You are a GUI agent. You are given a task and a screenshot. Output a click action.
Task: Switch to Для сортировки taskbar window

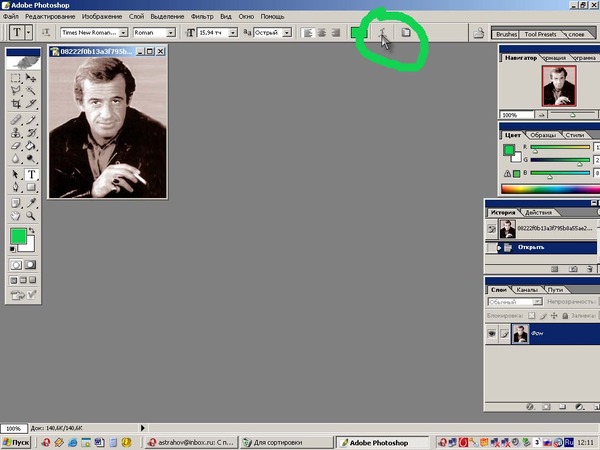coord(286,443)
